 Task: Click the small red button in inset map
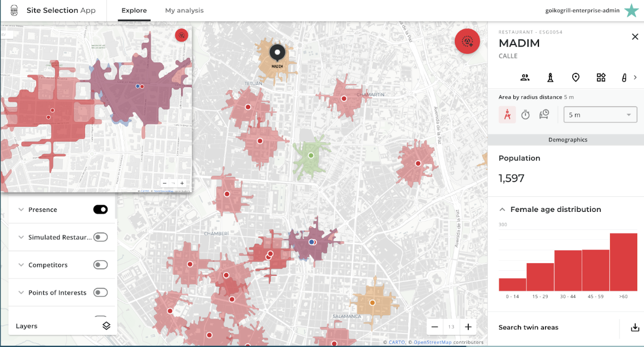[181, 36]
